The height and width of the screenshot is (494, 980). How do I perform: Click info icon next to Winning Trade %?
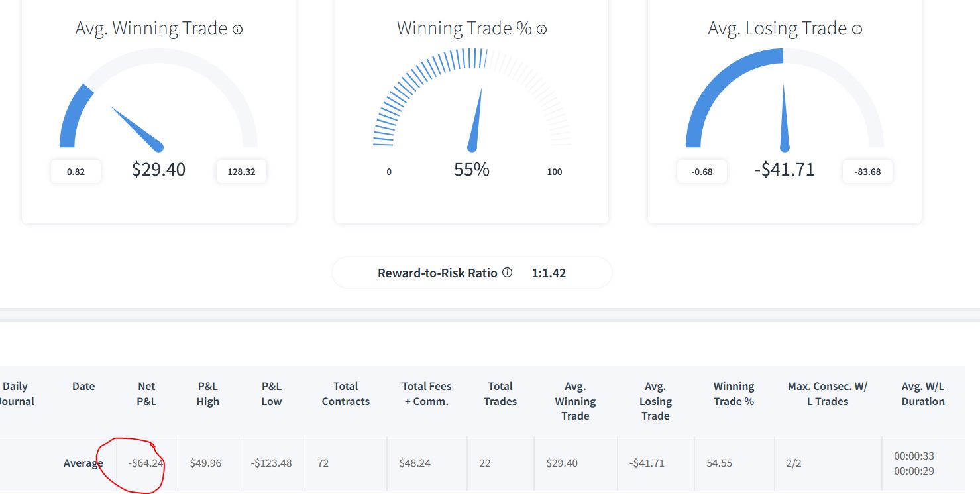[541, 30]
